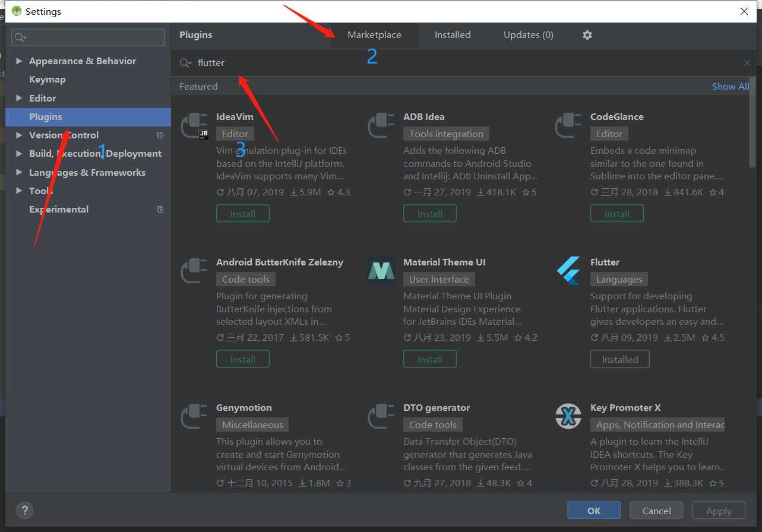Open the Material Theme UI title
This screenshot has width=762, height=532.
click(x=444, y=262)
